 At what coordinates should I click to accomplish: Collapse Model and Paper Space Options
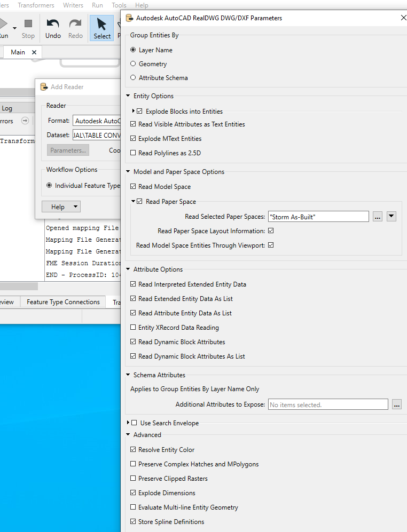128,172
